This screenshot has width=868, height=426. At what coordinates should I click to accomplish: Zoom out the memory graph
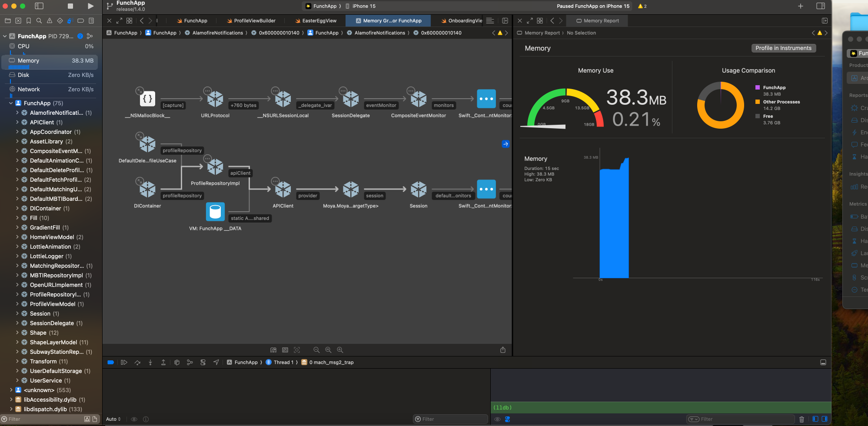tap(316, 350)
